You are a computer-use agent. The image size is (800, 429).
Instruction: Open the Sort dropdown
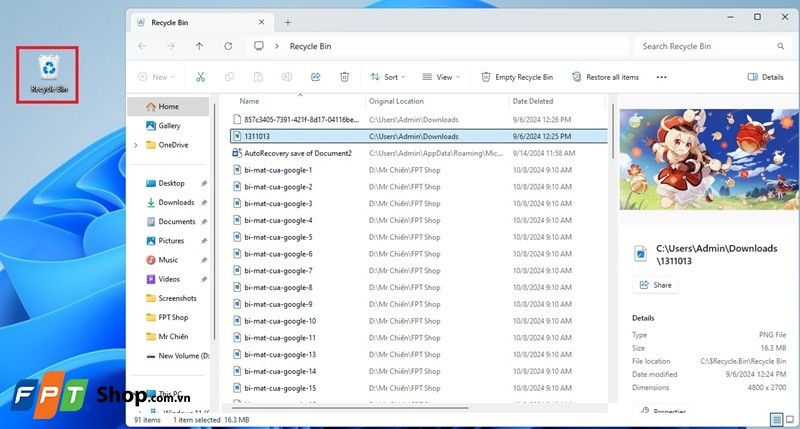388,77
